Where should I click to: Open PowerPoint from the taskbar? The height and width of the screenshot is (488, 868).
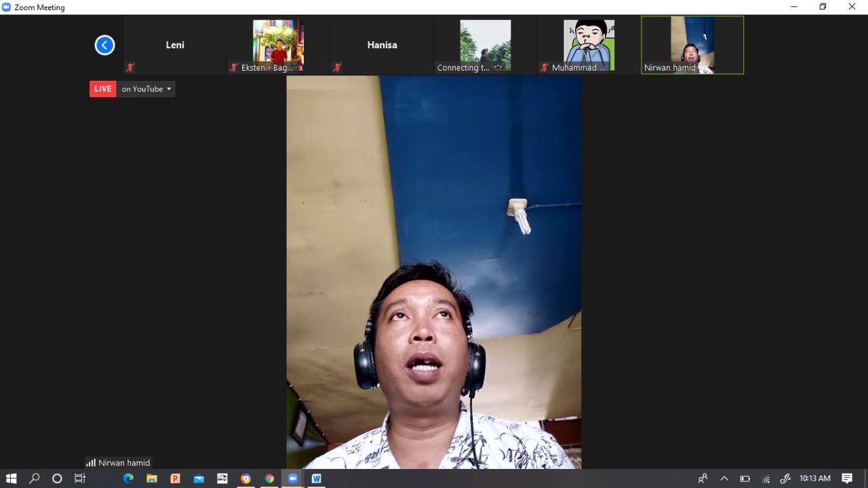[175, 478]
